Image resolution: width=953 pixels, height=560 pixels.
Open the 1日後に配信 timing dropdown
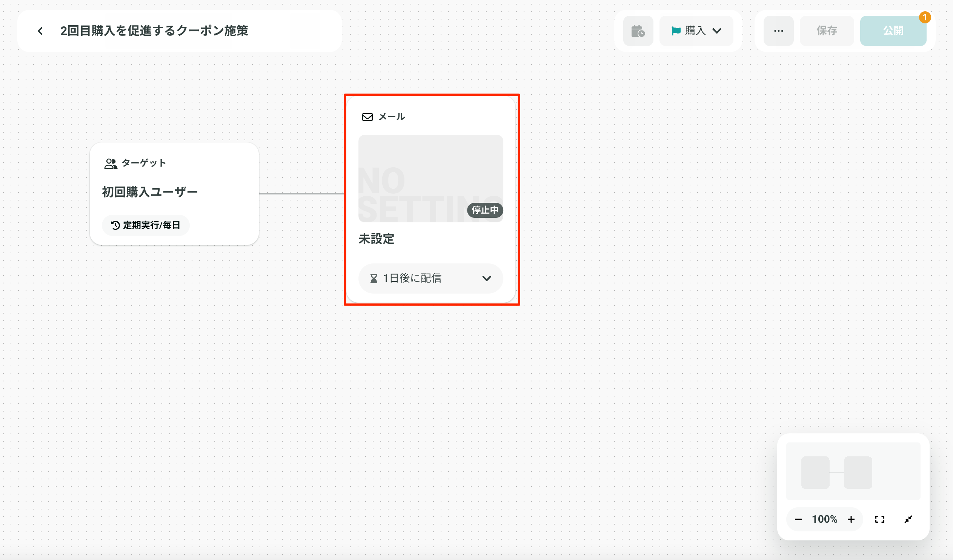pyautogui.click(x=431, y=278)
